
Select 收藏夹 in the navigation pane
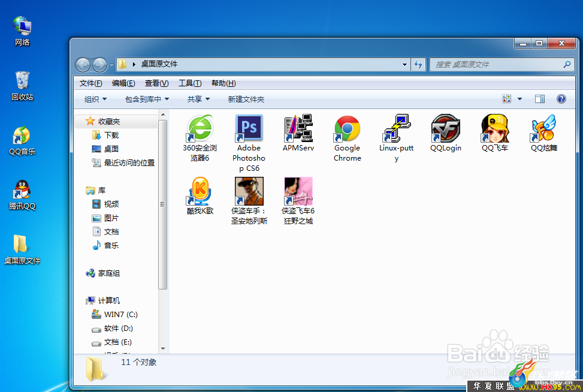coord(109,122)
